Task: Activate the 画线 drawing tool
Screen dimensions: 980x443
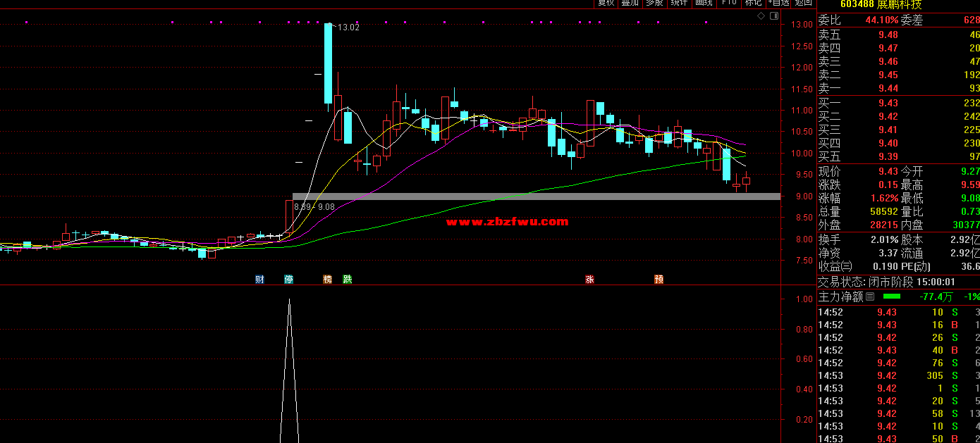Action: (x=704, y=3)
